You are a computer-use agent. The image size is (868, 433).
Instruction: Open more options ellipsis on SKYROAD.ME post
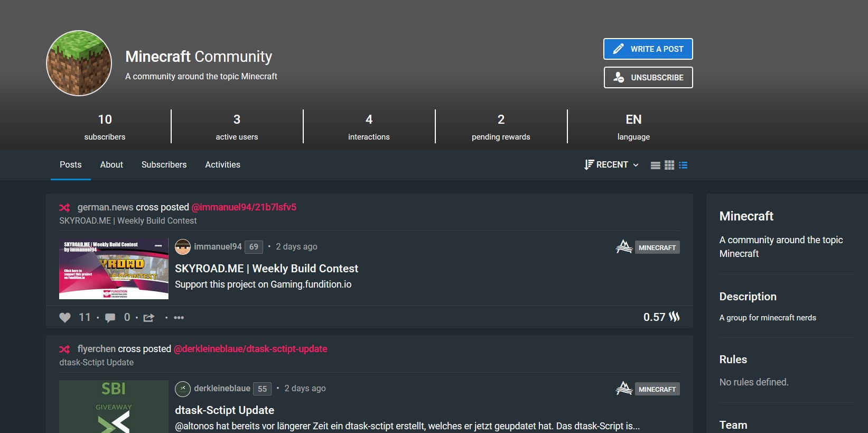pos(179,318)
